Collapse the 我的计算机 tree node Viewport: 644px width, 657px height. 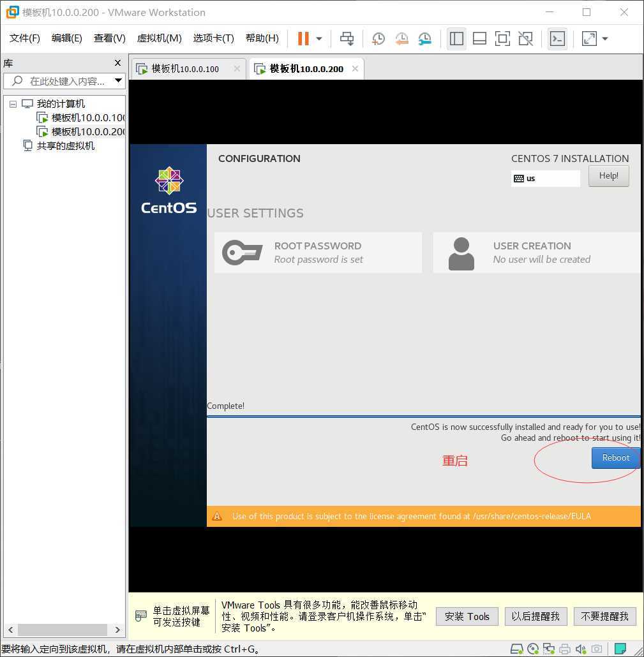coord(13,104)
